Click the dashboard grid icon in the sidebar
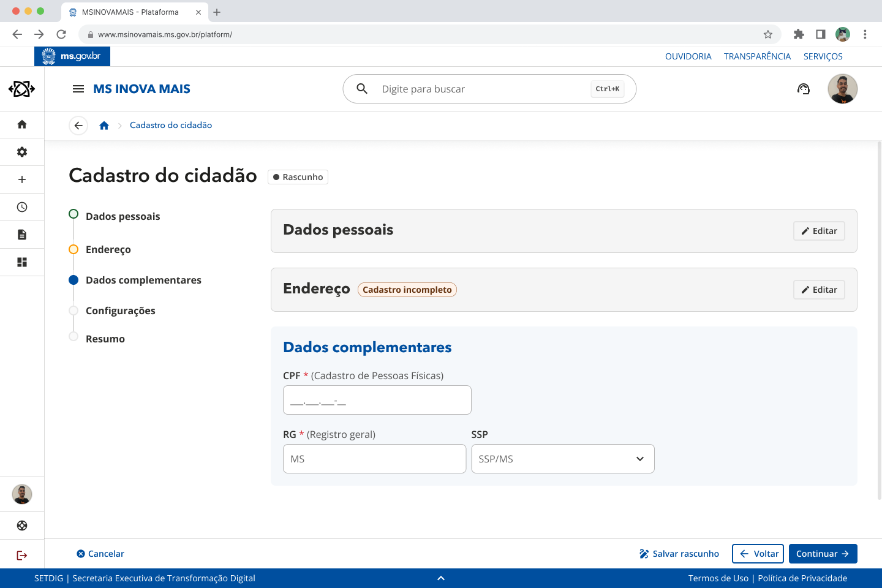This screenshot has width=882, height=588. click(x=22, y=262)
